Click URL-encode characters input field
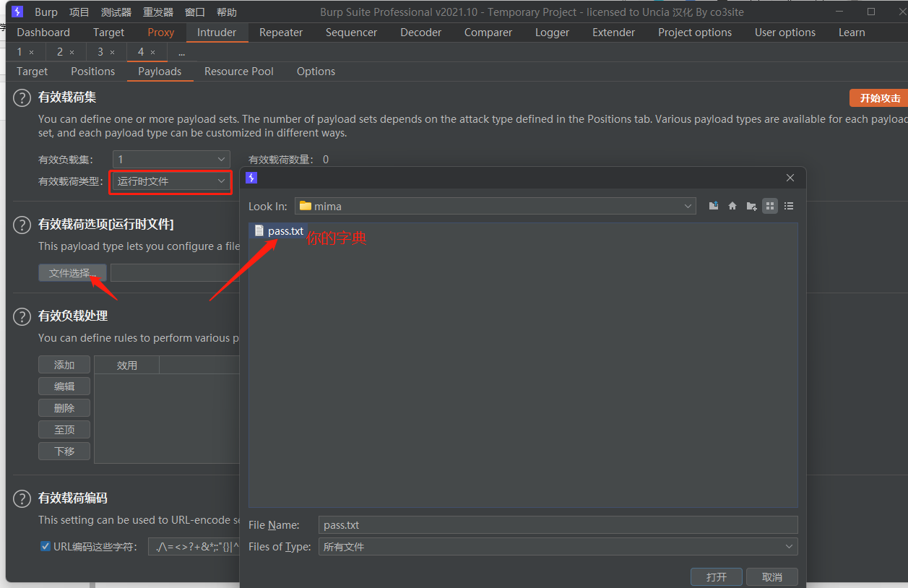 tap(194, 547)
